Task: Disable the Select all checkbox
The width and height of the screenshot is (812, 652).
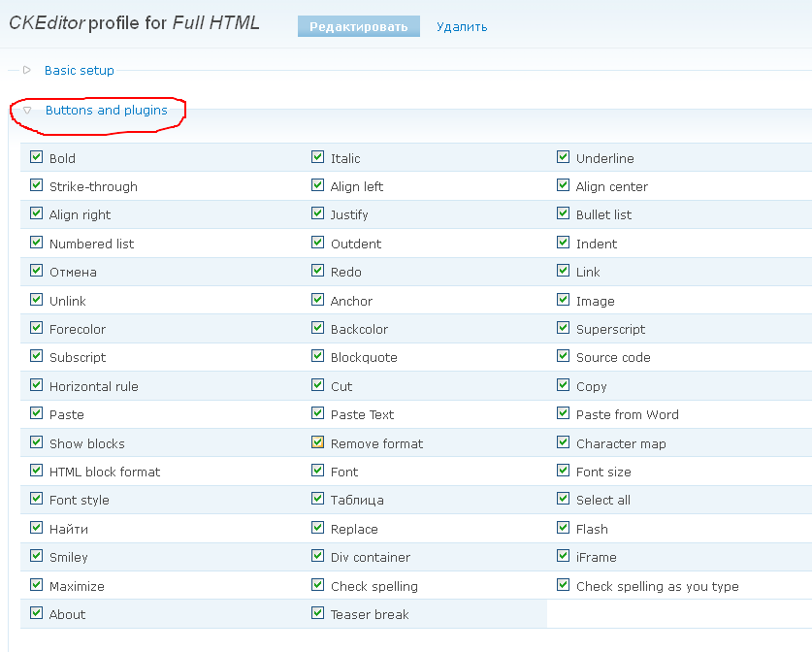Action: (563, 498)
